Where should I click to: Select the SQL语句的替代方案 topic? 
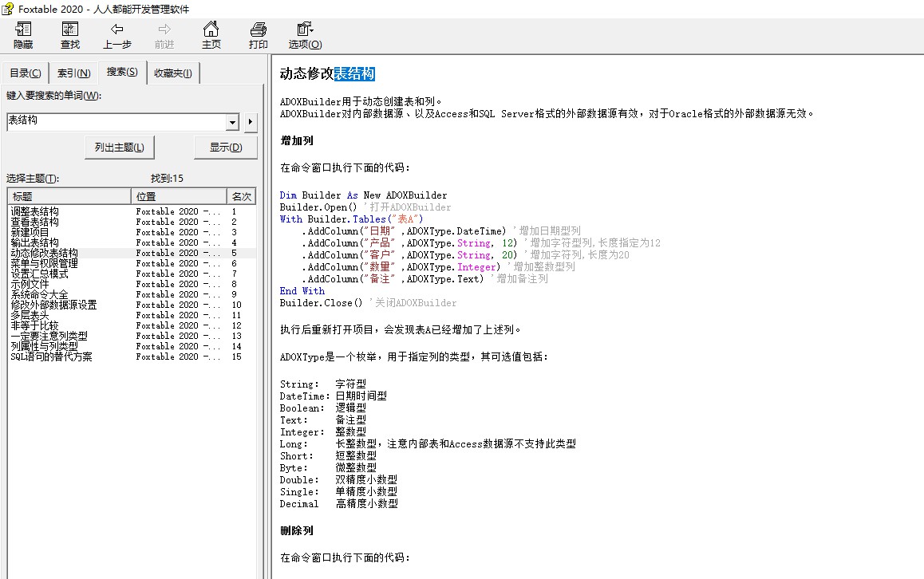point(51,357)
